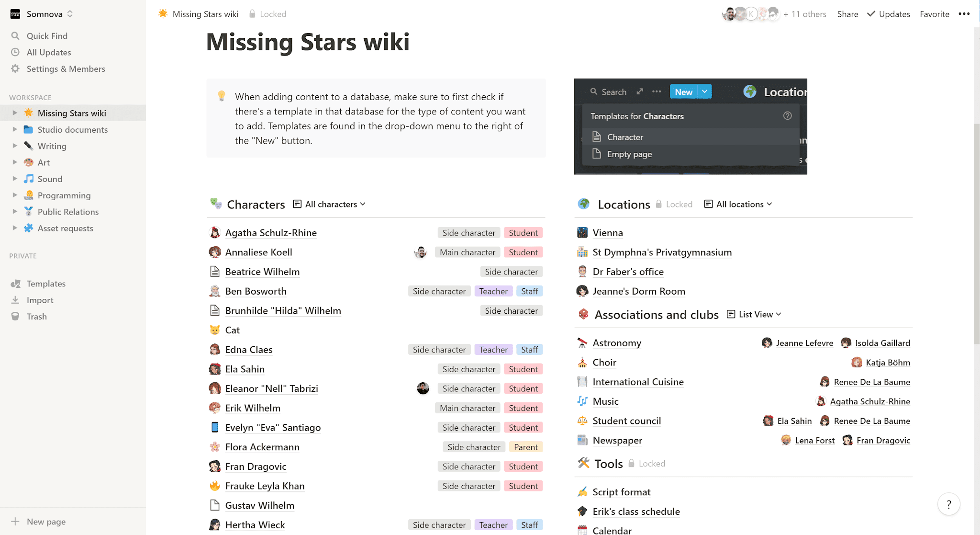This screenshot has height=535, width=980.
Task: Open the Trash
Action: point(36,316)
